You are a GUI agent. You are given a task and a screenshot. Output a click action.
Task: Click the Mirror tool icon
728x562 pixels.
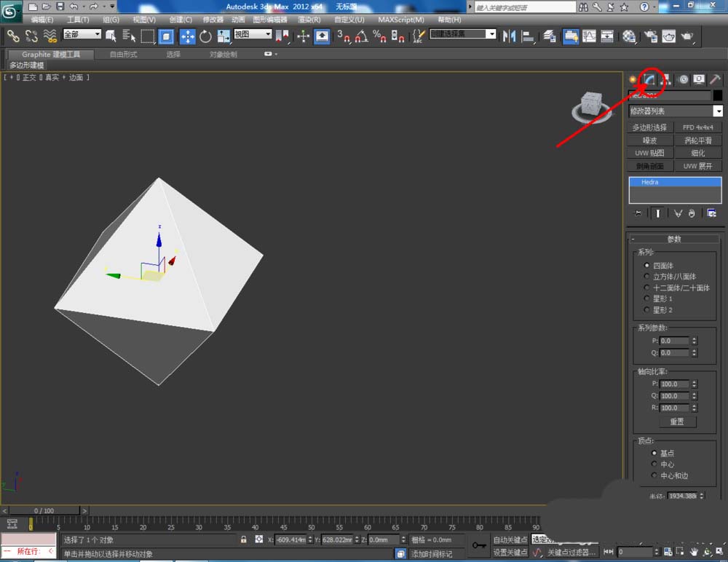[510, 36]
